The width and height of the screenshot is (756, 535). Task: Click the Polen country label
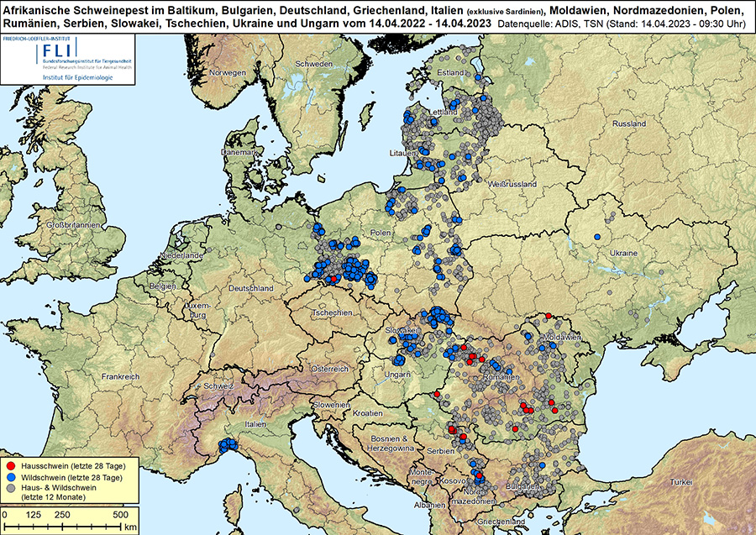tap(382, 232)
